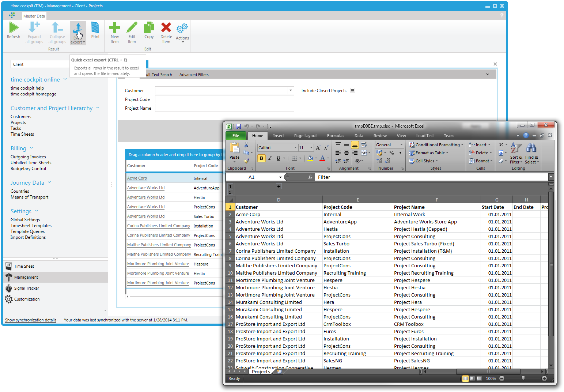Open the Calibri font name dropdown
Image resolution: width=564 pixels, height=392 pixels.
coord(295,148)
